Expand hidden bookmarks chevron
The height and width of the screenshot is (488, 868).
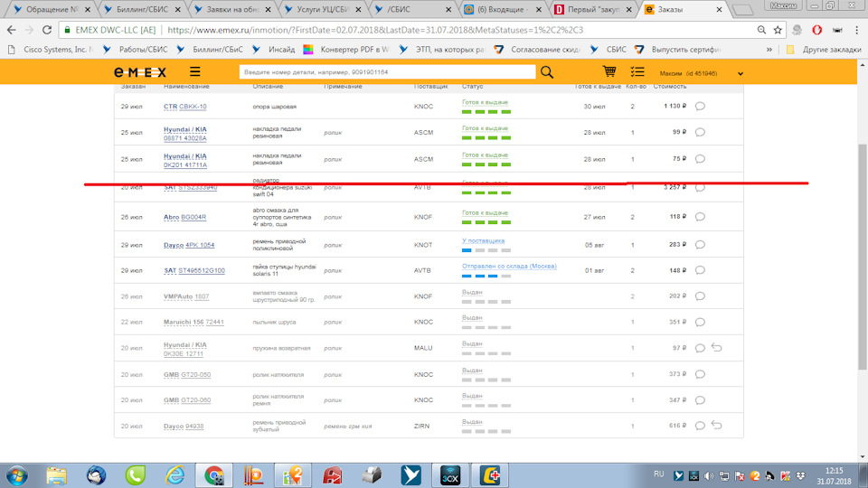tap(769, 49)
